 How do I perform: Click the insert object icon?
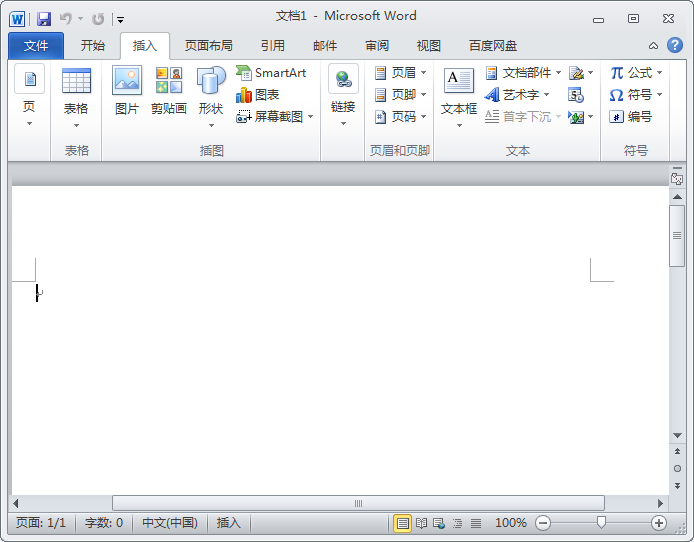576,117
